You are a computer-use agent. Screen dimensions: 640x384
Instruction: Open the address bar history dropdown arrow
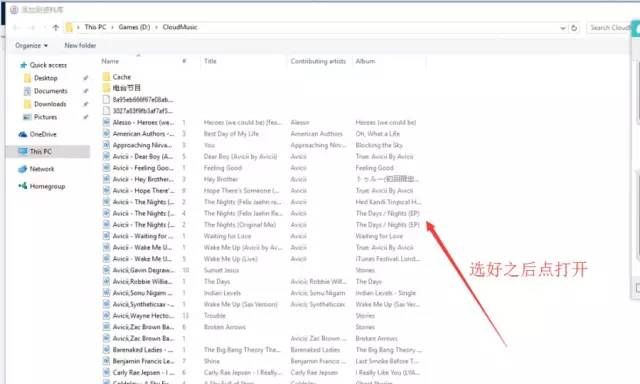tap(563, 28)
